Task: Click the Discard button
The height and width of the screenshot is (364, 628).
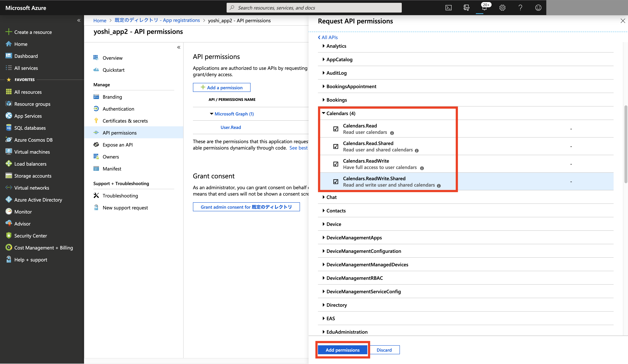Action: click(x=384, y=350)
